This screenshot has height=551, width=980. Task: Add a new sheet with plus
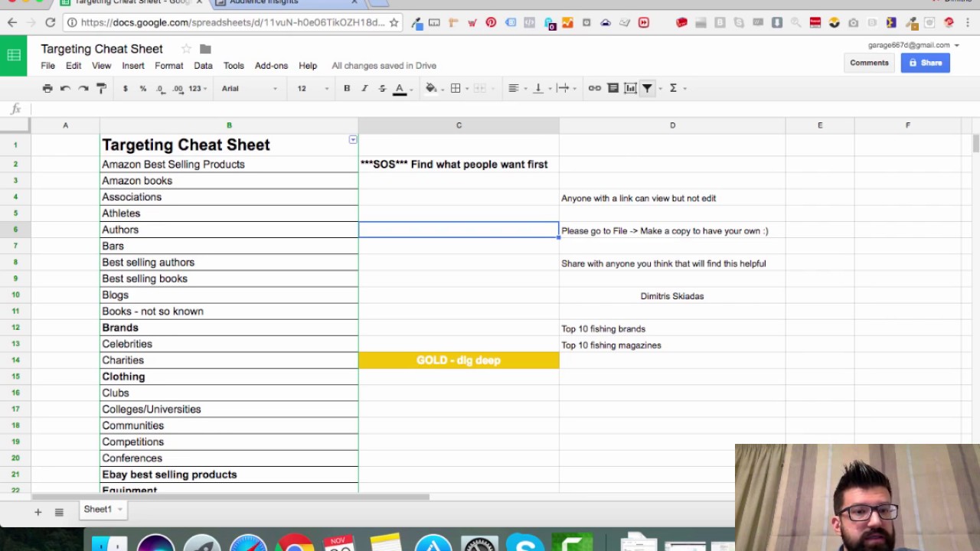pos(38,512)
